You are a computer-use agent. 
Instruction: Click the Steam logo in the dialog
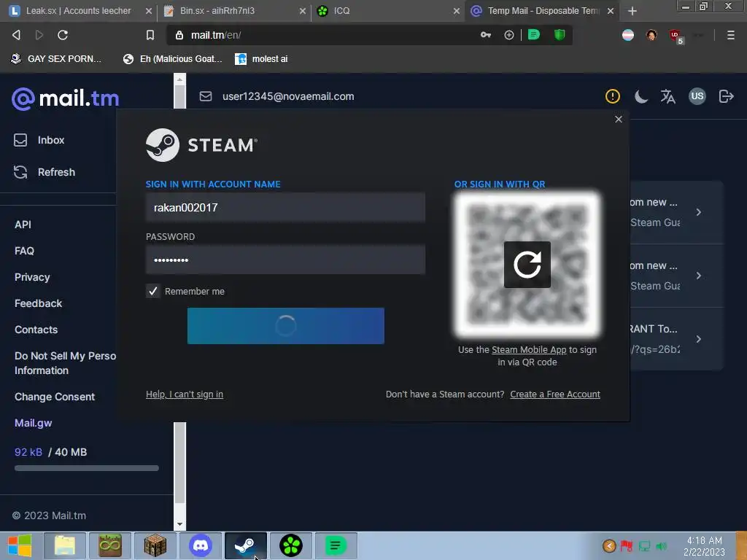click(201, 145)
